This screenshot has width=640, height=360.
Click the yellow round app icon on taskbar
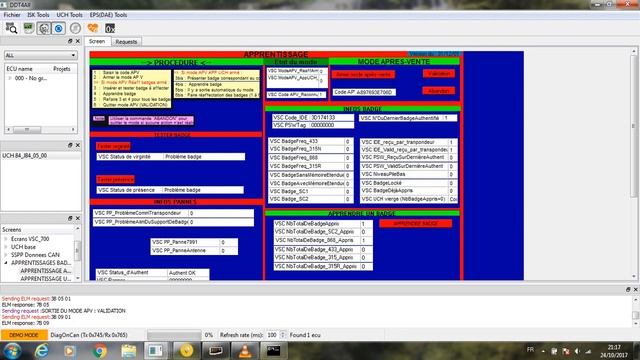click(187, 351)
